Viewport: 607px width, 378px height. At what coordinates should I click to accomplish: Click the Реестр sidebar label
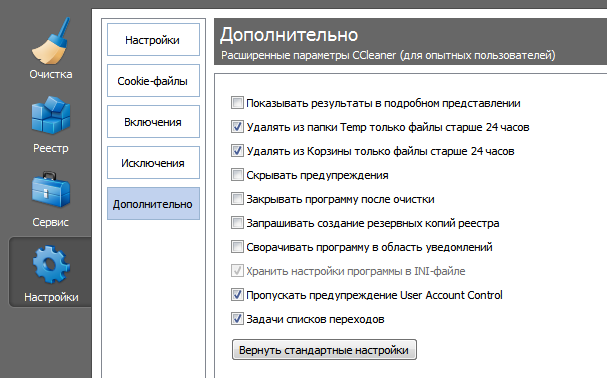[51, 148]
